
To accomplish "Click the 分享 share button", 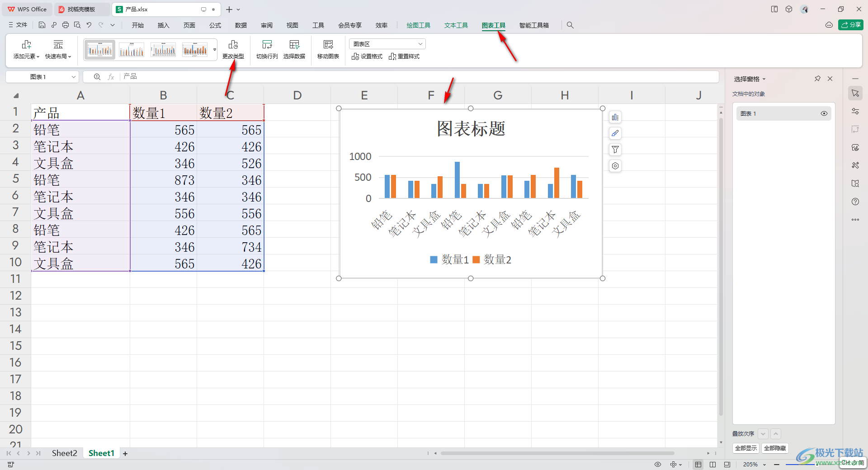I will tap(851, 25).
